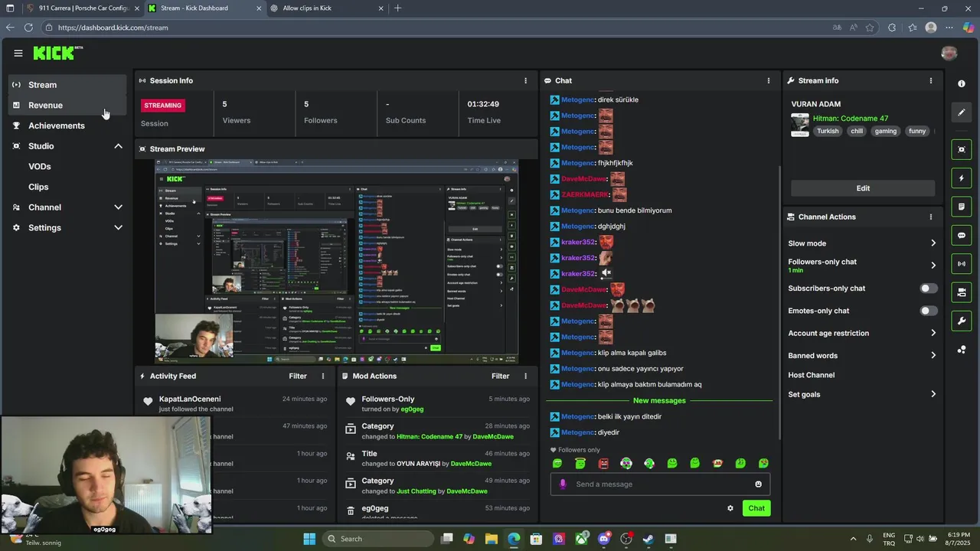Open Microsoft Store from the taskbar
Viewport: 980px width, 551px height.
click(536, 539)
